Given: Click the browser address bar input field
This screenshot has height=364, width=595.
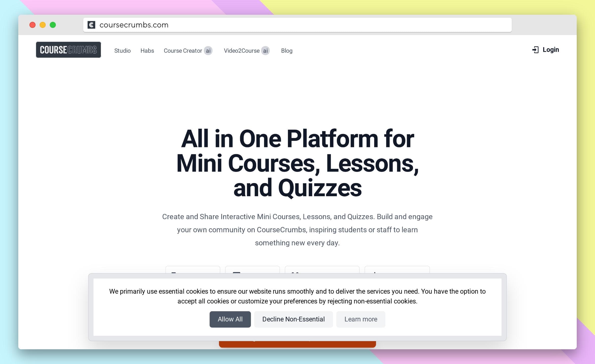Looking at the screenshot, I should (297, 25).
